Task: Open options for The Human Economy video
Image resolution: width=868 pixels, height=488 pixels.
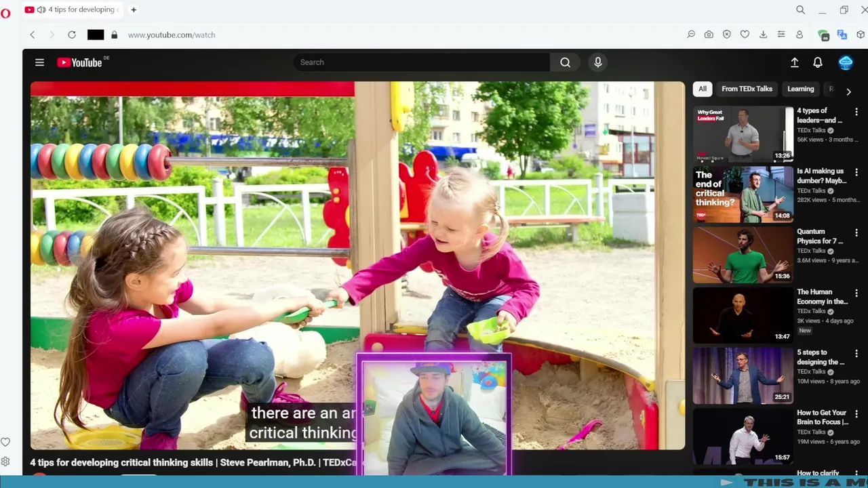Action: pyautogui.click(x=856, y=293)
